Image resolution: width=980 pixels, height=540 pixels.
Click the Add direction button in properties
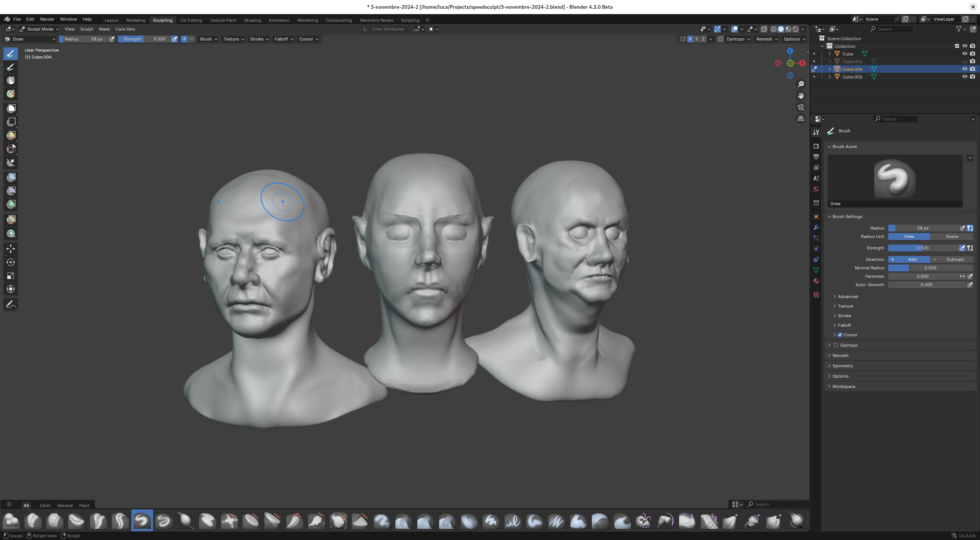[x=909, y=259]
